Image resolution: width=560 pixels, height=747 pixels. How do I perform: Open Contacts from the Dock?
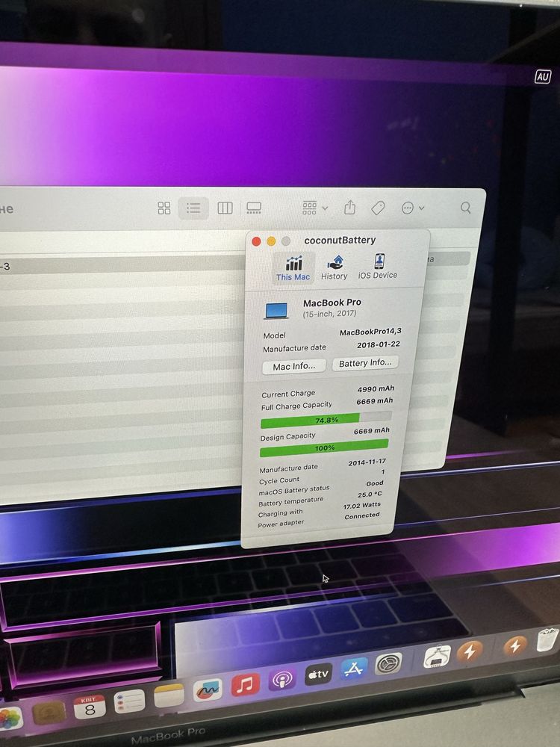[x=49, y=713]
